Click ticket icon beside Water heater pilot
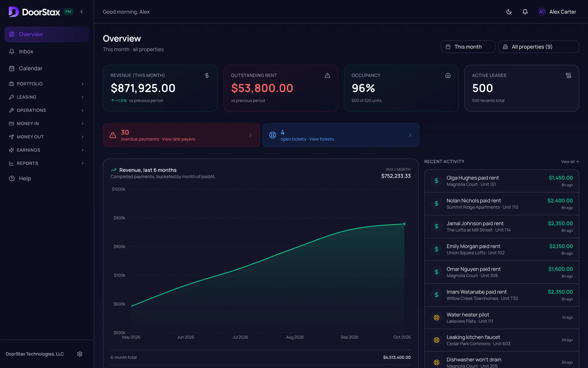588x368 pixels. tap(436, 317)
